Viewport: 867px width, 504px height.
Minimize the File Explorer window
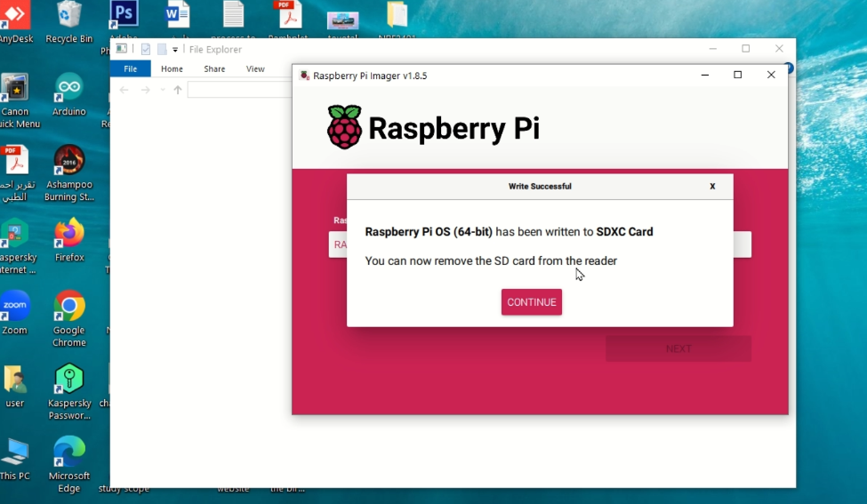click(x=713, y=49)
